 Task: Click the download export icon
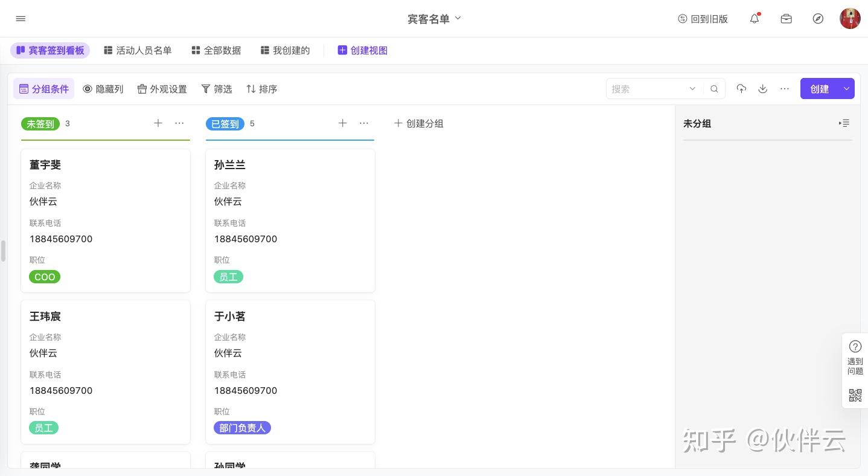click(x=763, y=89)
